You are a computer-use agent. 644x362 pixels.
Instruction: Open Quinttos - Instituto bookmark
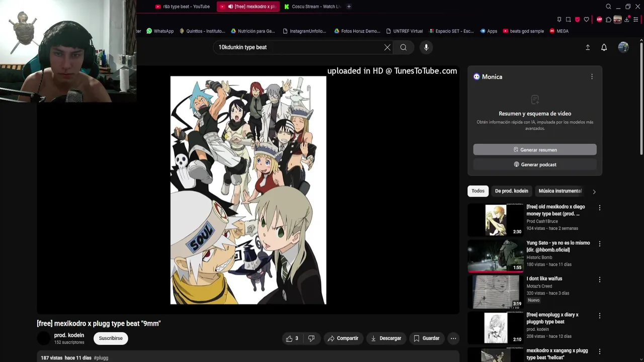(x=202, y=31)
